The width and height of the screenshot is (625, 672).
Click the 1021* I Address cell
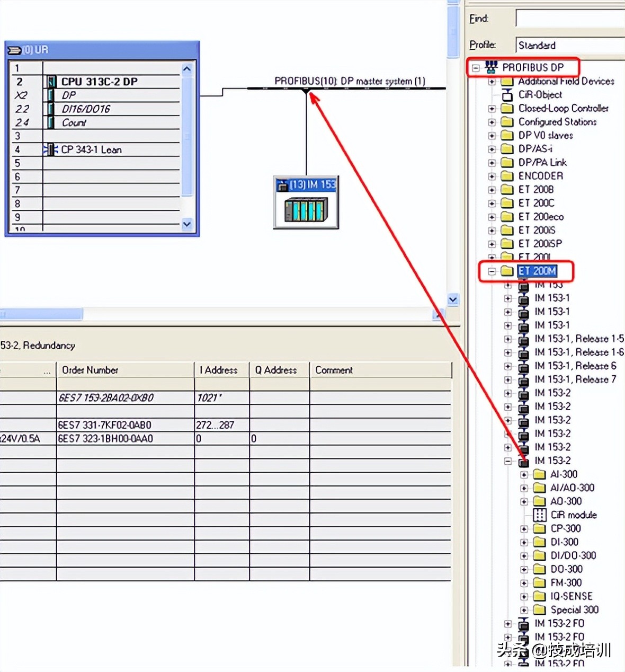[x=221, y=398]
